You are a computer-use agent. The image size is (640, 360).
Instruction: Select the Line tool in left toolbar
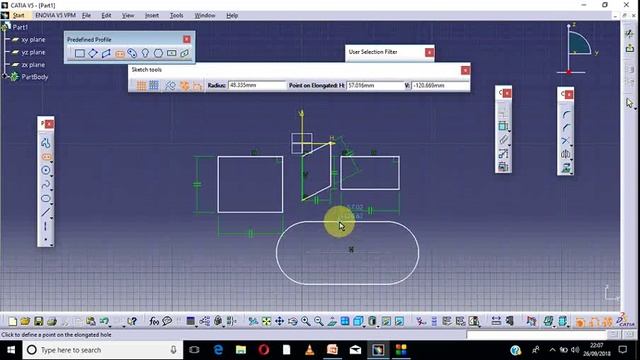(45, 212)
